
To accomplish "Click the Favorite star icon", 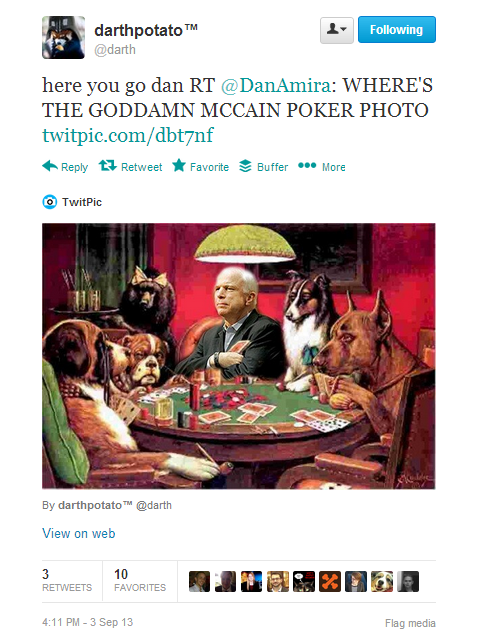I will (179, 166).
